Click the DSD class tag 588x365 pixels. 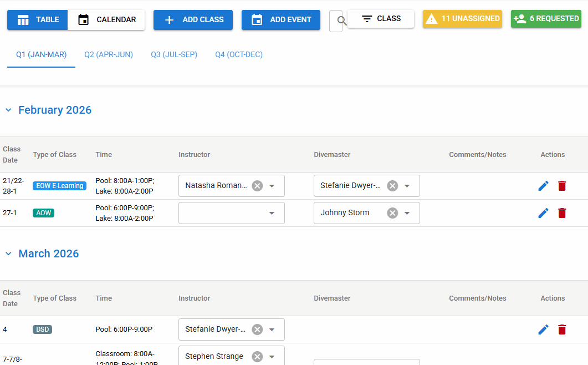pyautogui.click(x=42, y=329)
